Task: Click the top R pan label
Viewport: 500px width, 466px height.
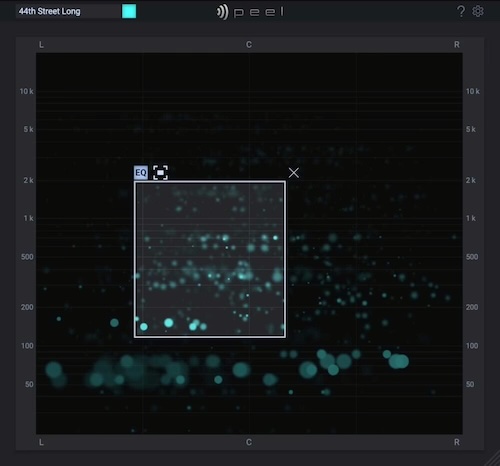Action: click(x=457, y=45)
